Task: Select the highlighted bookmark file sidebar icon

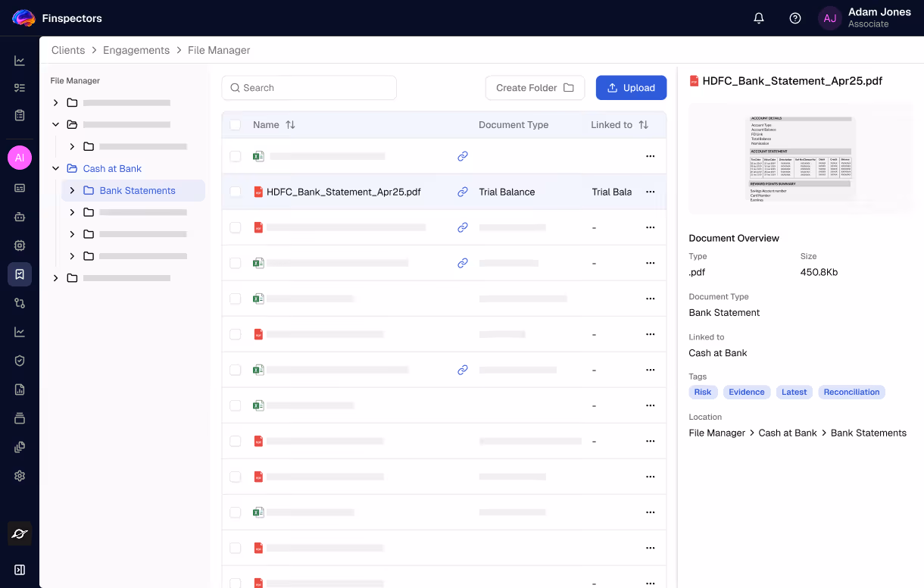Action: (x=20, y=274)
